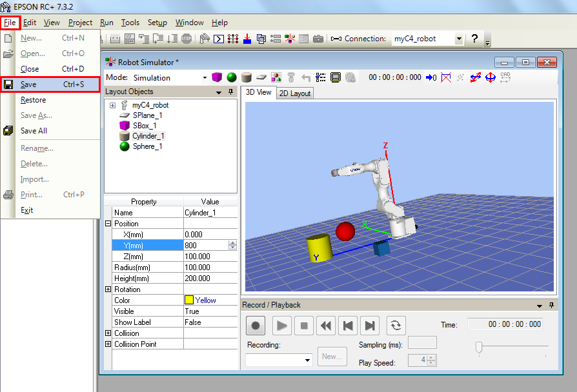Click the Stop toolbar icon

point(186,39)
